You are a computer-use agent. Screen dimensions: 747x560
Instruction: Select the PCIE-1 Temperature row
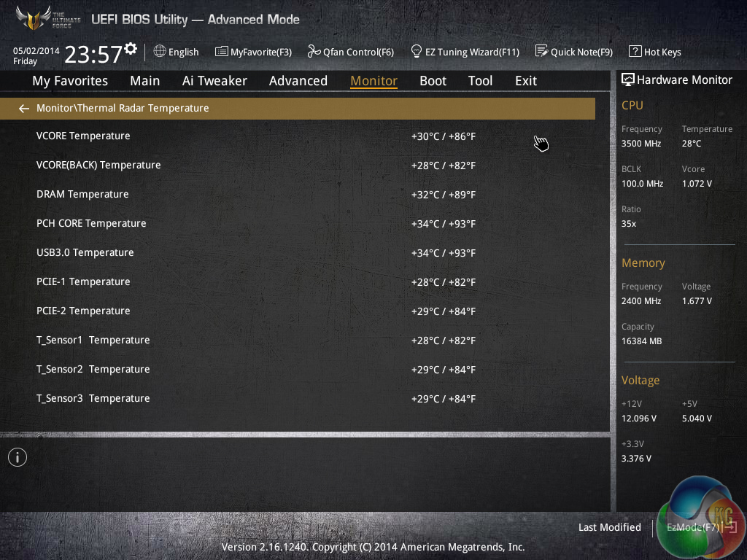(x=298, y=282)
